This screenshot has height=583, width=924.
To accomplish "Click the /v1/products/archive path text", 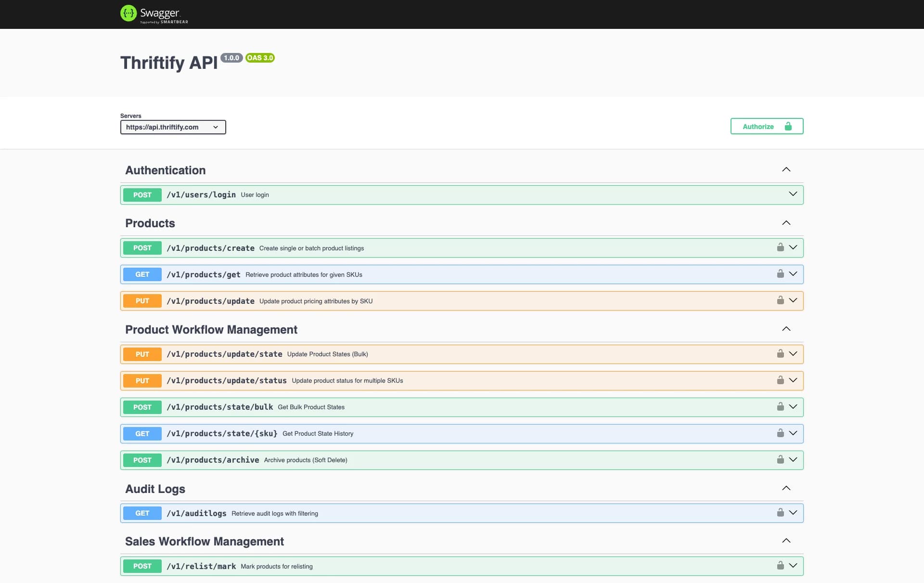I will 213,460.
